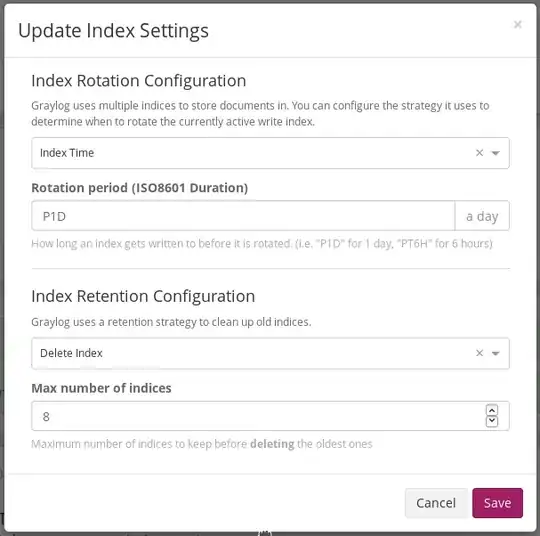Viewport: 540px width, 536px height.
Task: Save the index settings
Action: pyautogui.click(x=497, y=503)
